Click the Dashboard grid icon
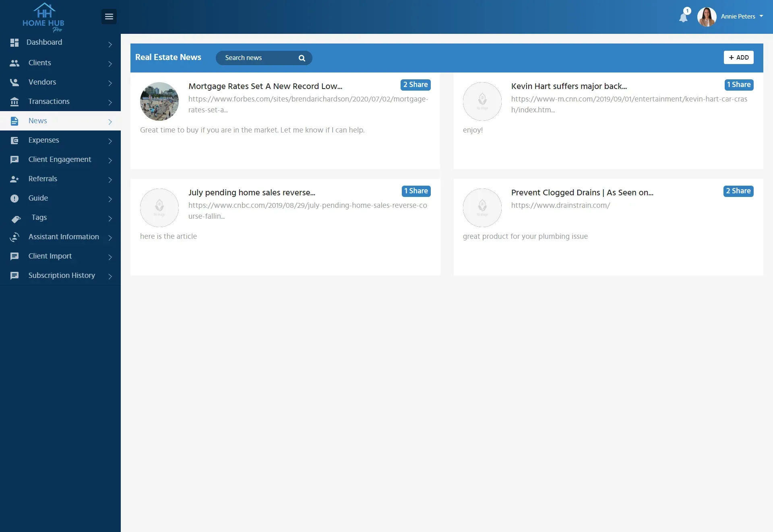 point(14,42)
